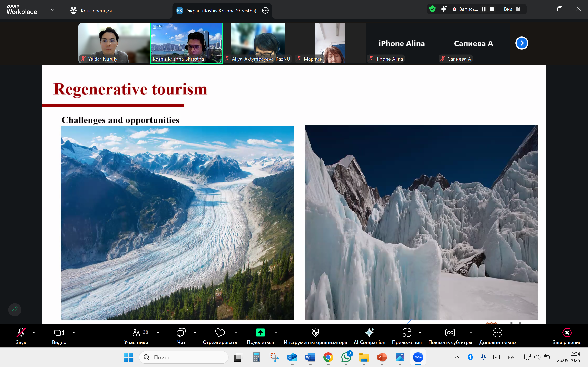Open the View layout menu
Viewport: 588px width, 367px height.
[512, 9]
